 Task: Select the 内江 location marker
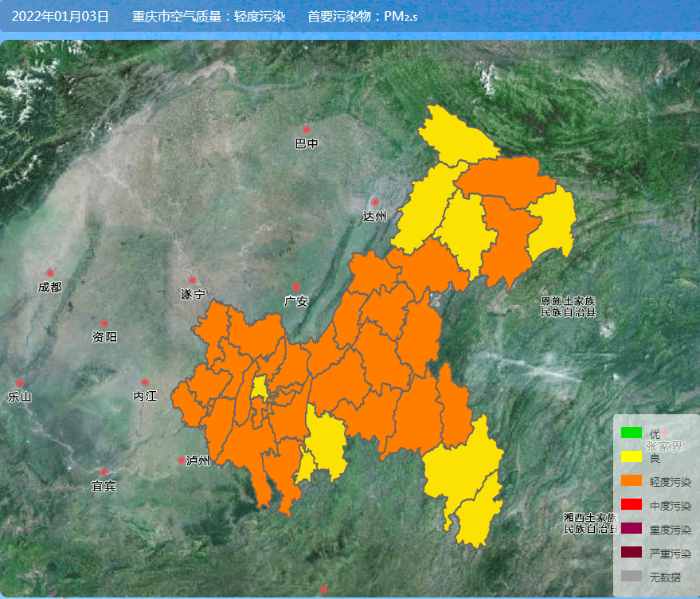point(145,383)
